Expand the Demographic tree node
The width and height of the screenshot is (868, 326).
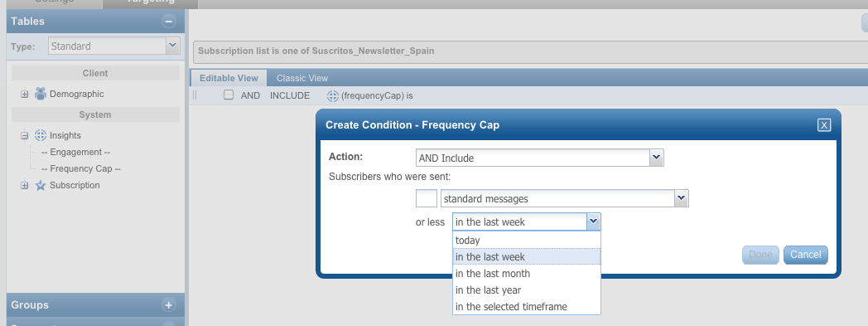[x=24, y=95]
